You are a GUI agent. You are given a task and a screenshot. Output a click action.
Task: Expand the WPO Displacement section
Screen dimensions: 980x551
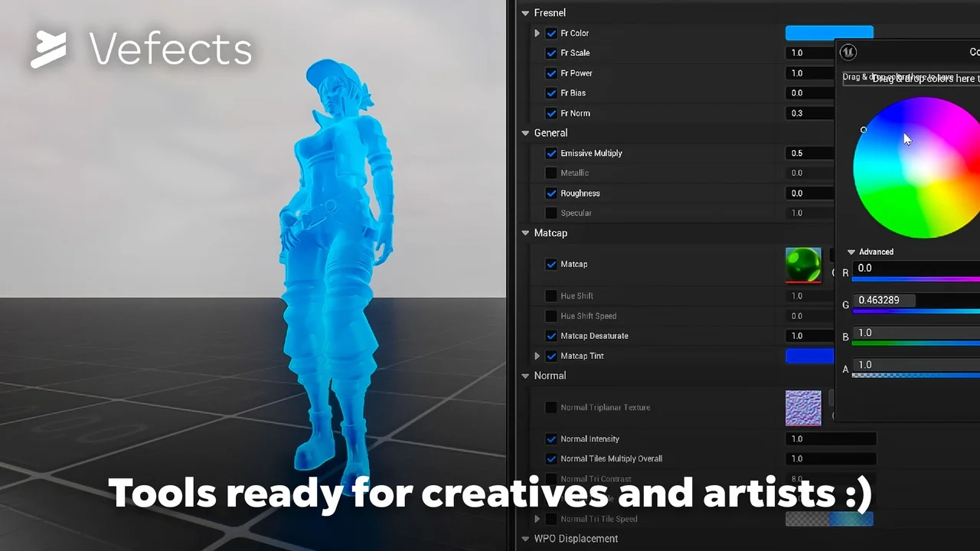pyautogui.click(x=525, y=539)
